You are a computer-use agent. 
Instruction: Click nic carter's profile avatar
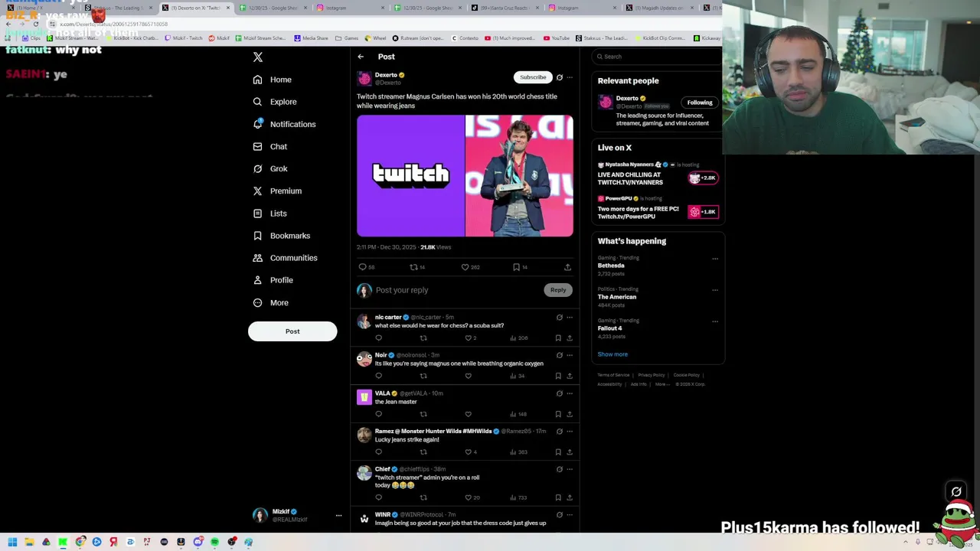pos(364,321)
